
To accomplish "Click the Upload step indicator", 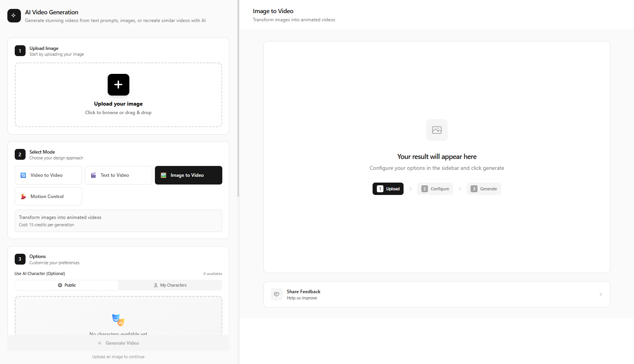I will pos(388,189).
